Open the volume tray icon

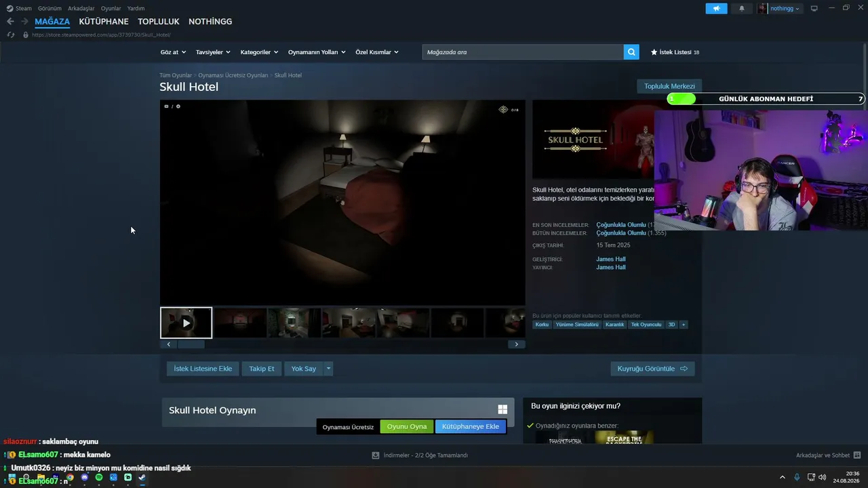tap(823, 477)
